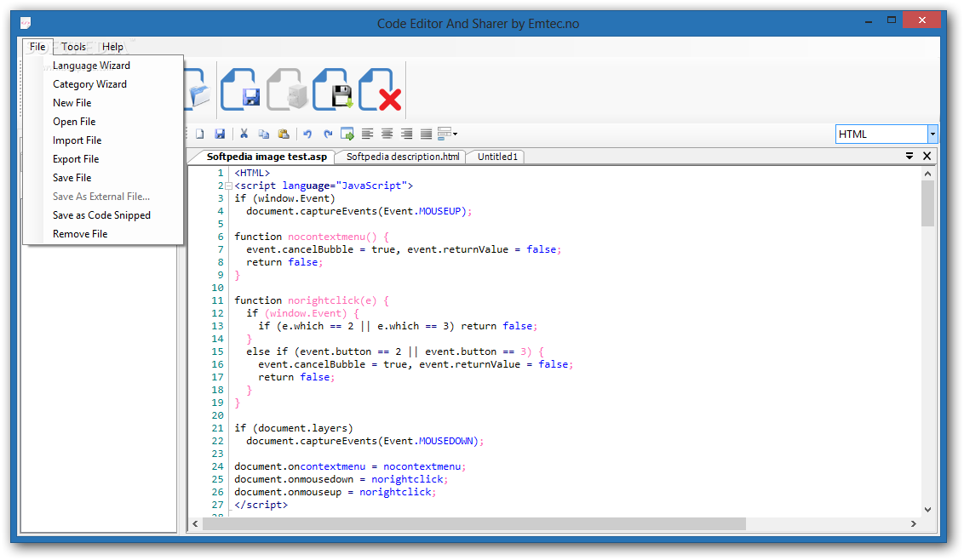
Task: Click "nocontextmenu()" function name on line 6
Action: pos(332,237)
